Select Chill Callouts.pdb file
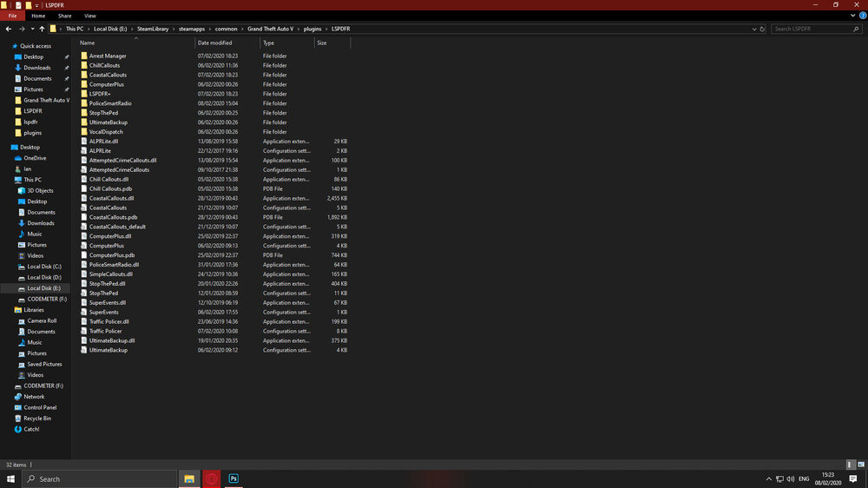 point(110,189)
